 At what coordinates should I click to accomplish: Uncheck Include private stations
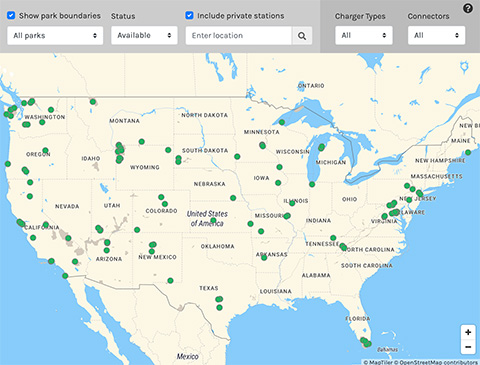click(189, 15)
